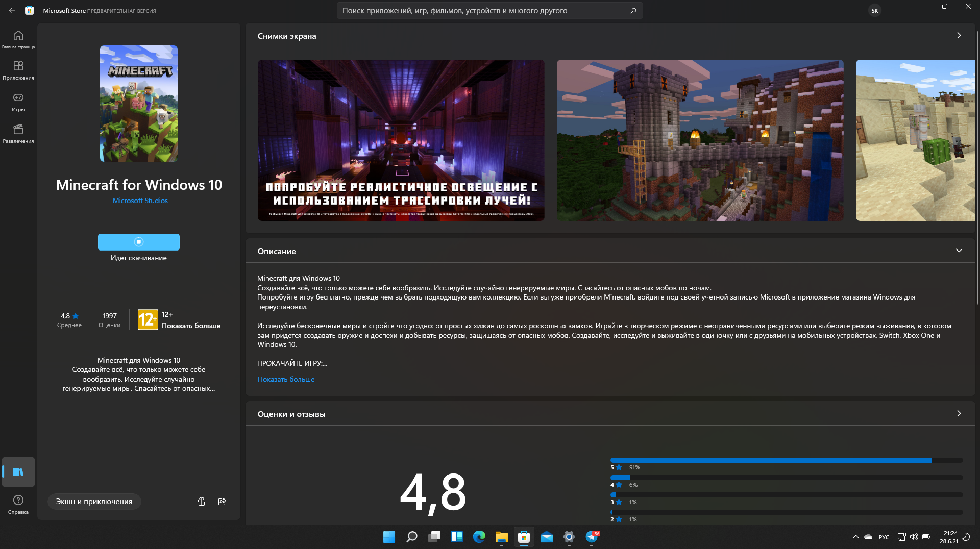Click the Microsoft Studios publisher link
Screen dimensions: 980x549
coord(140,201)
